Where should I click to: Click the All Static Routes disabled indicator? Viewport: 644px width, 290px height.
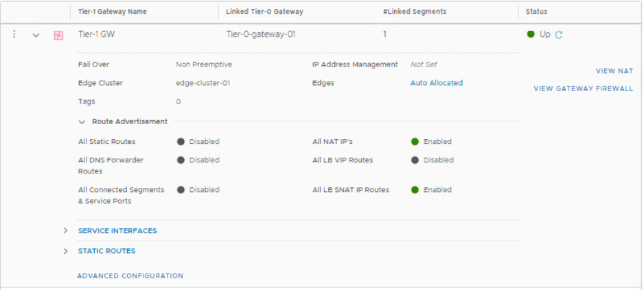tap(181, 141)
